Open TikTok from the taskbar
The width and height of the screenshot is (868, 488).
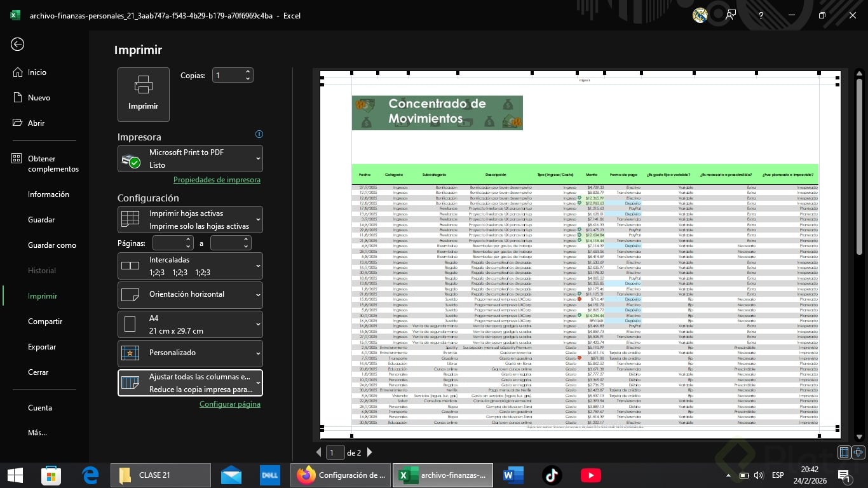tap(552, 475)
